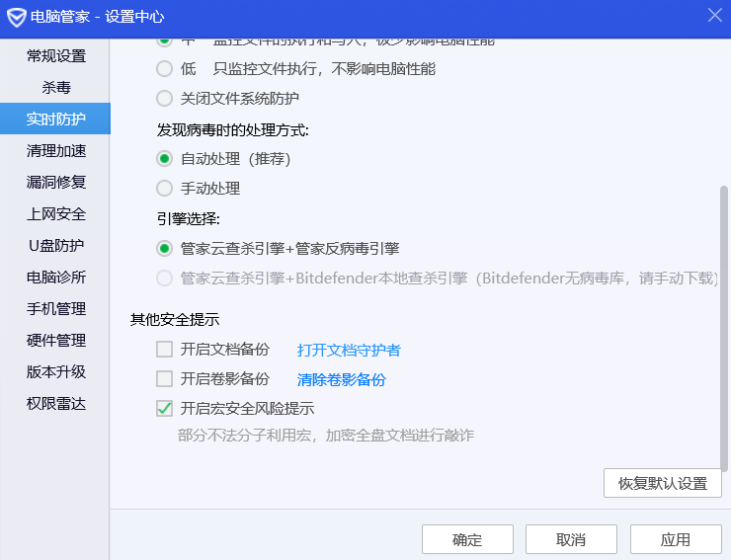
Task: Open the U盘防护 section
Action: (x=56, y=245)
